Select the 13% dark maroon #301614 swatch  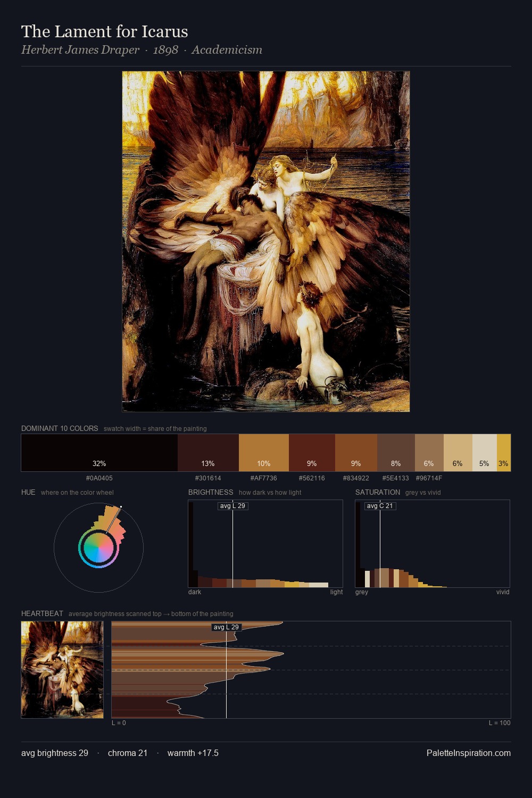click(x=208, y=453)
